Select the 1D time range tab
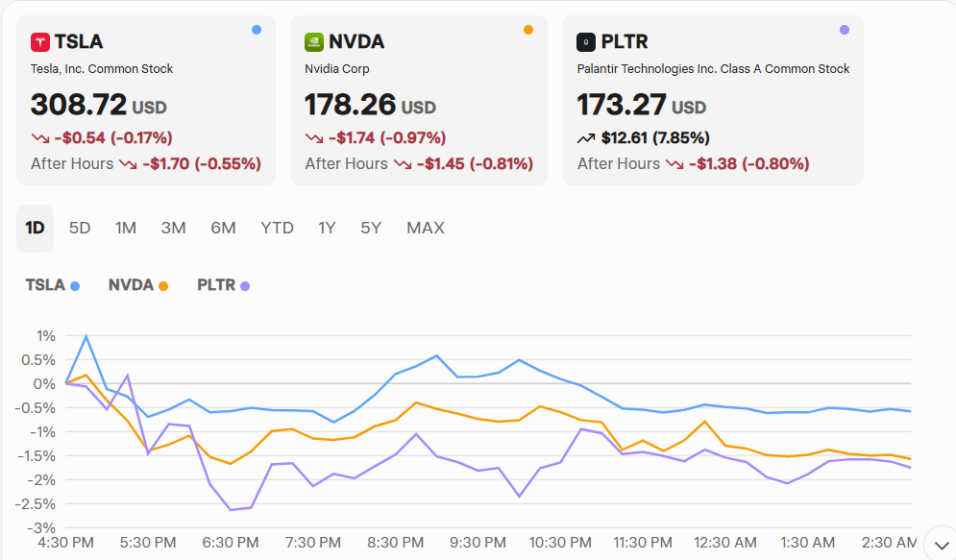Image resolution: width=956 pixels, height=560 pixels. point(35,228)
